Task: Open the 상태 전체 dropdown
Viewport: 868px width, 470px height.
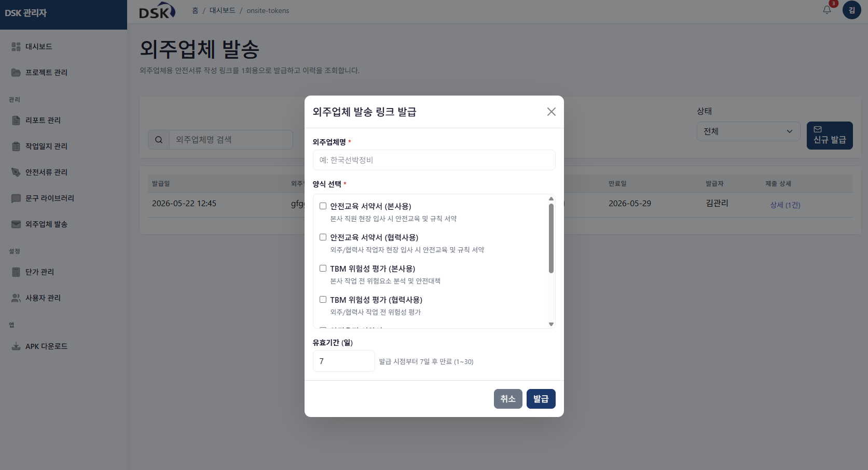Action: tap(748, 131)
